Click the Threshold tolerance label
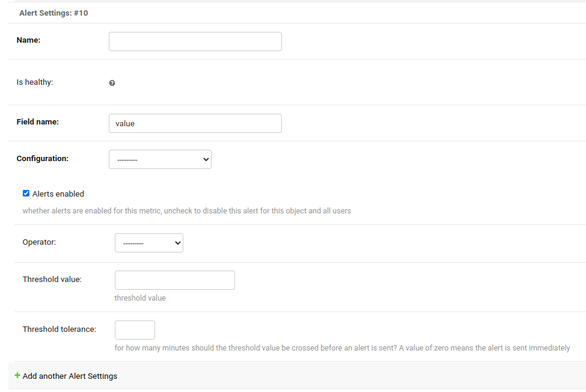Screen dimensions: 586x392 coord(60,329)
